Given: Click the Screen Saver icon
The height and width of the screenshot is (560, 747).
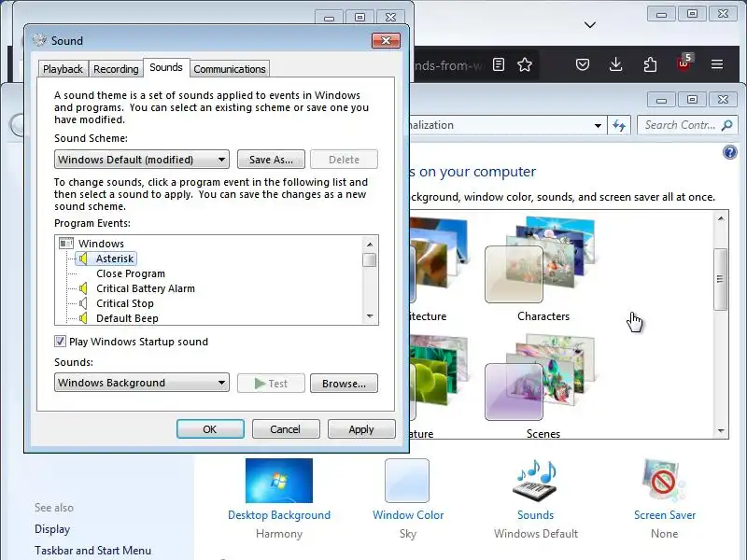Looking at the screenshot, I should coord(664,481).
